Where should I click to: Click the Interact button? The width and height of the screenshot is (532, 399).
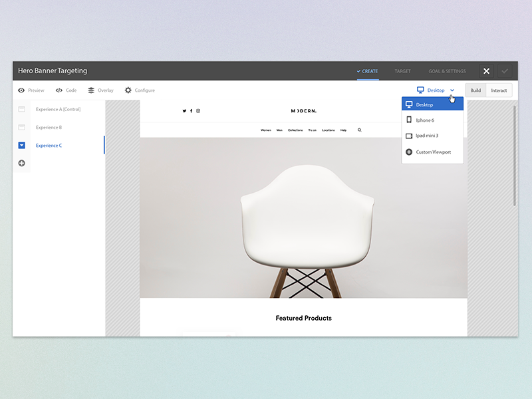click(x=499, y=90)
